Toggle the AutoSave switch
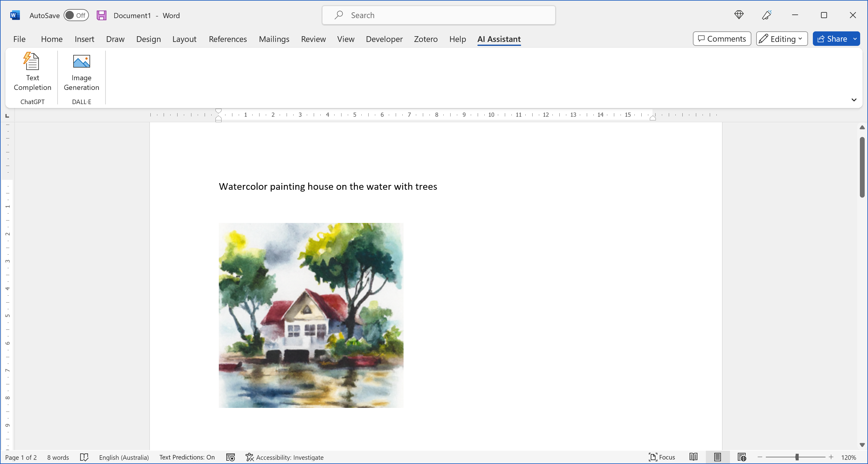Image resolution: width=868 pixels, height=464 pixels. (76, 15)
